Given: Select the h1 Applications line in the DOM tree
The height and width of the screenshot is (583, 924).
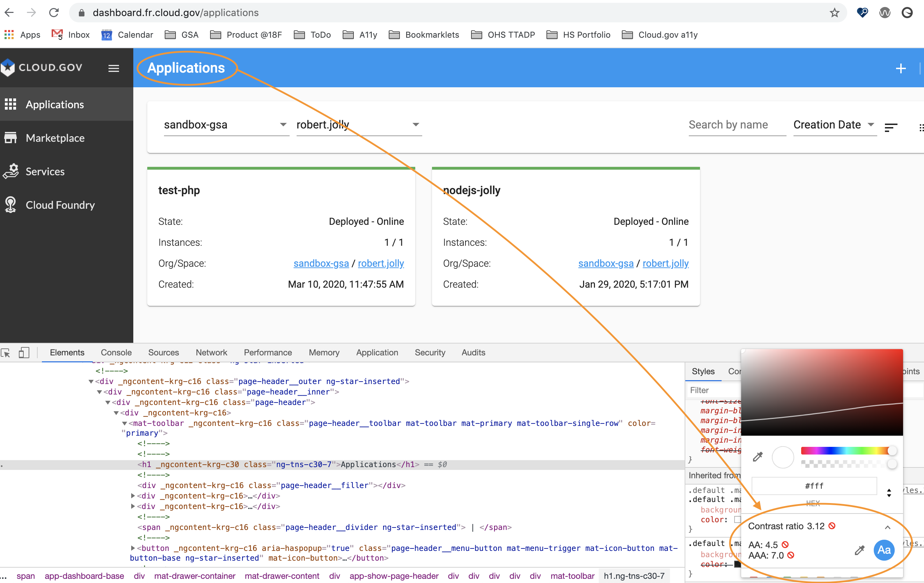Looking at the screenshot, I should tap(342, 464).
